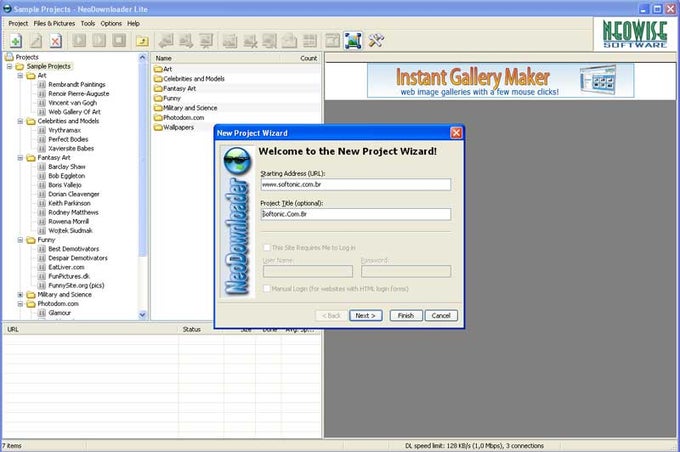Click the folder icon beside Funny in Name list
Viewport: 680px width, 452px height.
pyautogui.click(x=158, y=98)
